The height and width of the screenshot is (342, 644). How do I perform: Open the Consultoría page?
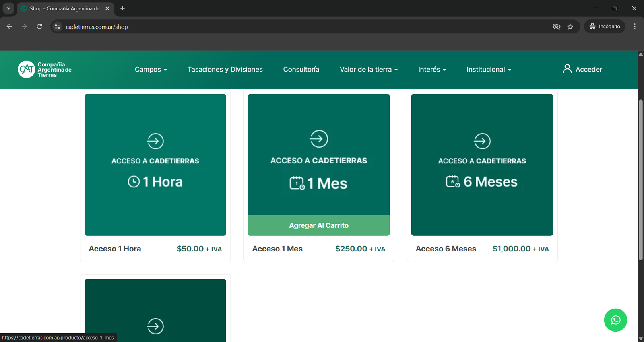point(301,70)
